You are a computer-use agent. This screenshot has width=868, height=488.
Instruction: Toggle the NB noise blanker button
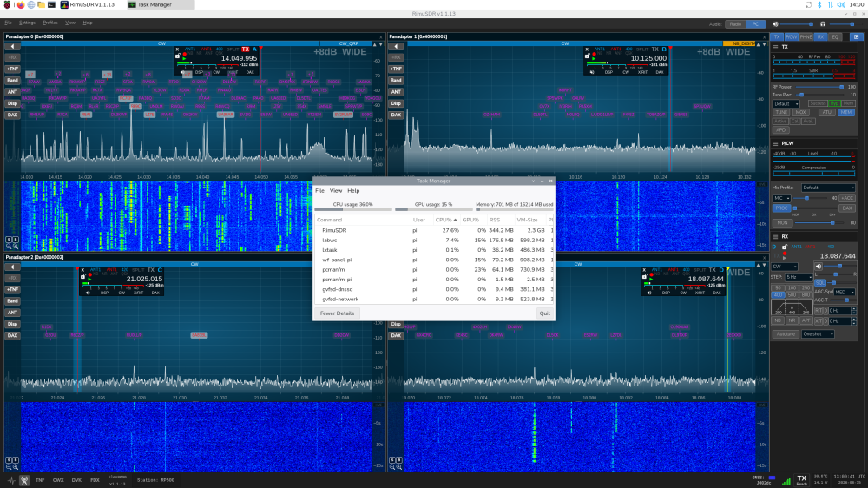click(x=778, y=320)
